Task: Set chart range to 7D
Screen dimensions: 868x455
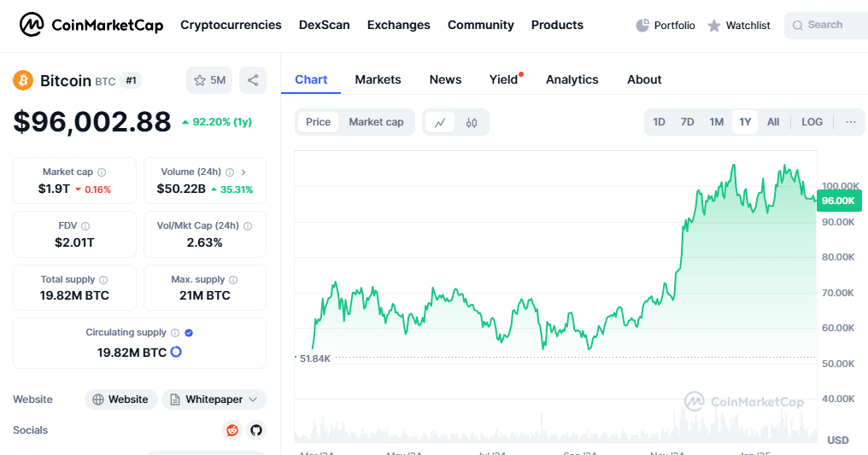Action: pos(687,122)
